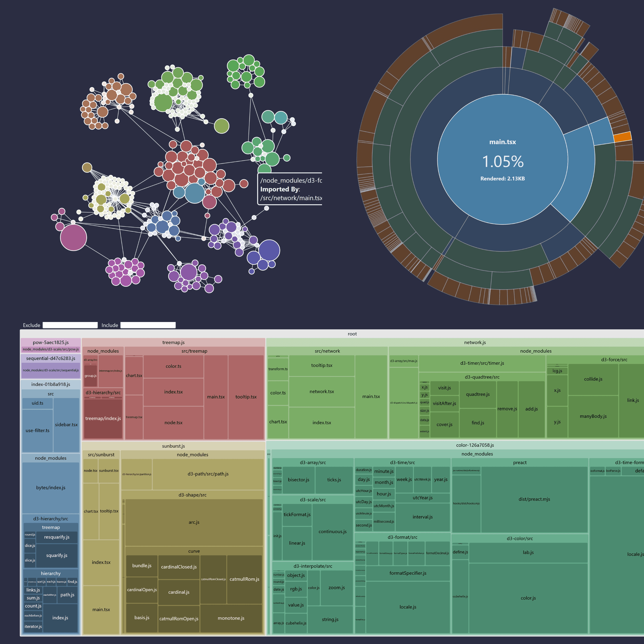Click the utcYear.js cell
Screen dimensions: 644x644
pos(422,498)
